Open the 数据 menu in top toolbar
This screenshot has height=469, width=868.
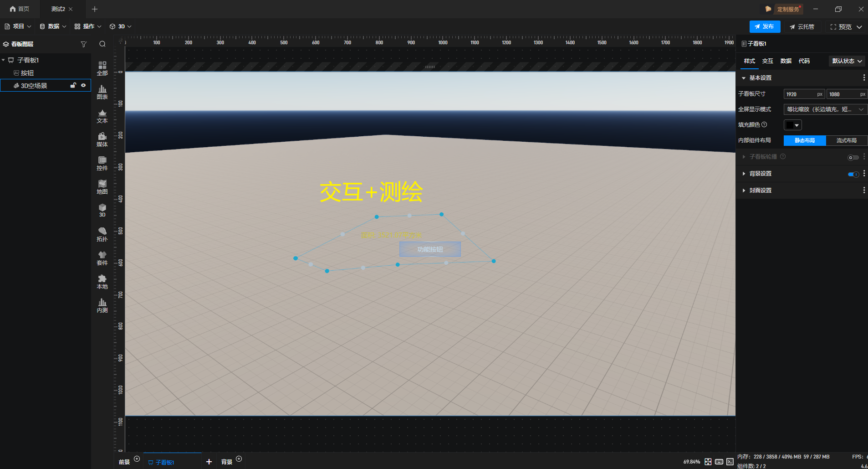pyautogui.click(x=53, y=26)
